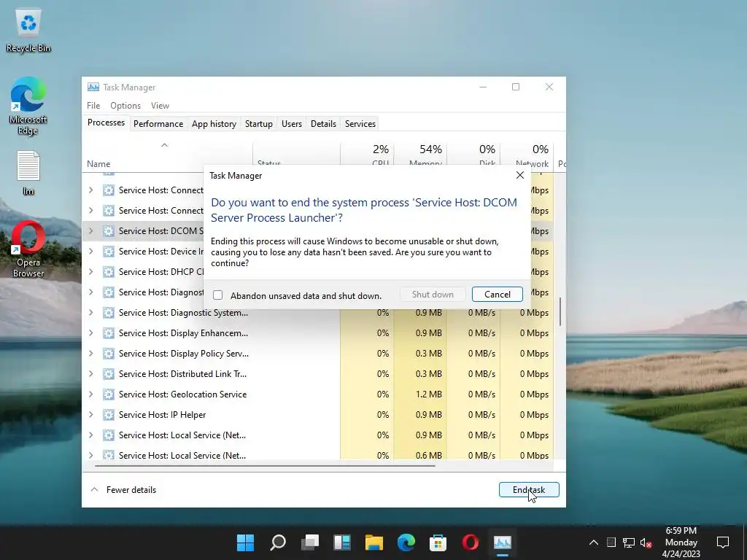The height and width of the screenshot is (560, 747).
Task: Sort processes by Name column
Action: [x=98, y=164]
